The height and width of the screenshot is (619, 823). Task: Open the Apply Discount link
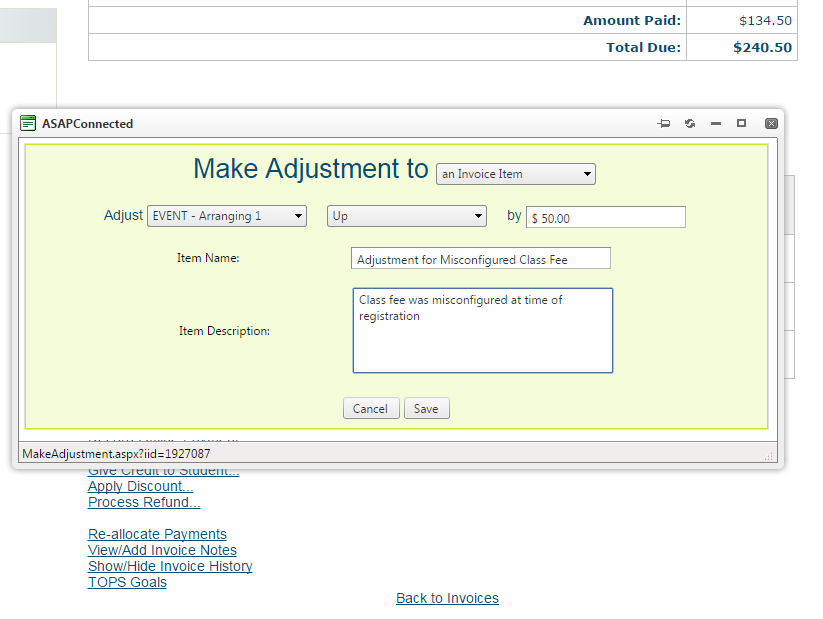pyautogui.click(x=140, y=487)
